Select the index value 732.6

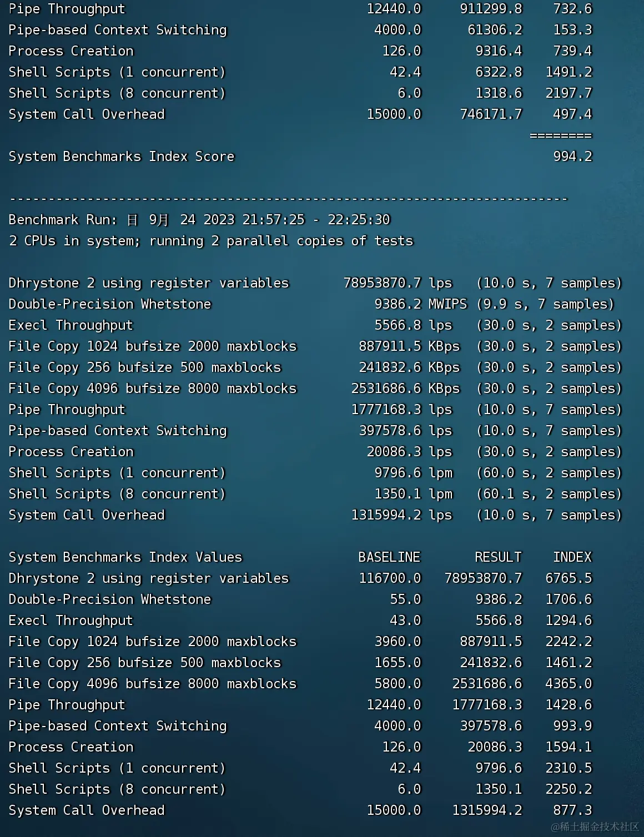pyautogui.click(x=572, y=9)
